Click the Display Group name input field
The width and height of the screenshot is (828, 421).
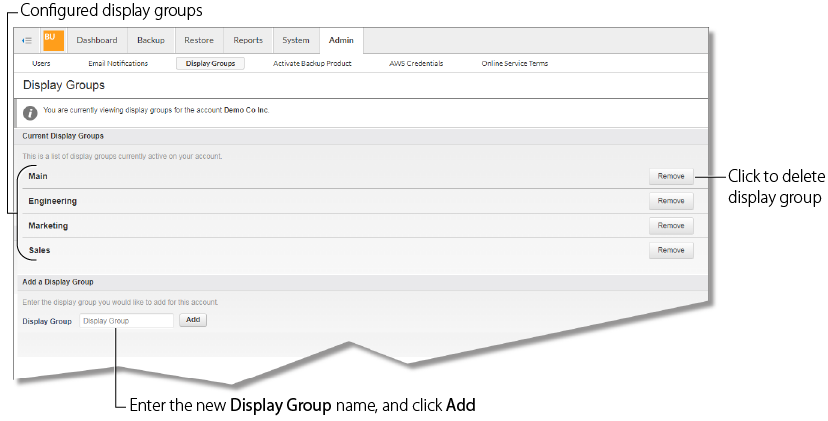coord(126,321)
